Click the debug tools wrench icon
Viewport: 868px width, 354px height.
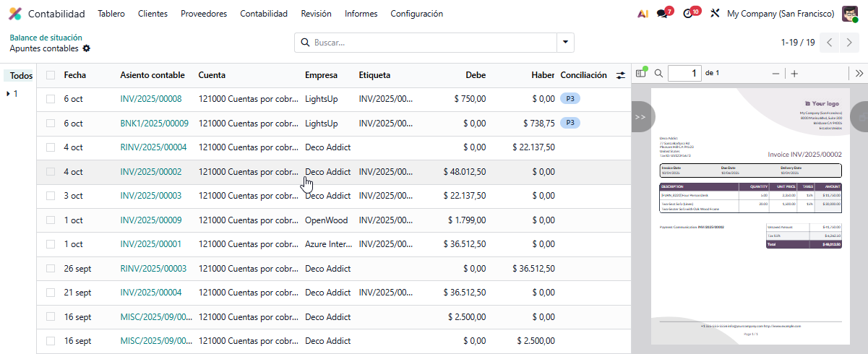coord(715,14)
